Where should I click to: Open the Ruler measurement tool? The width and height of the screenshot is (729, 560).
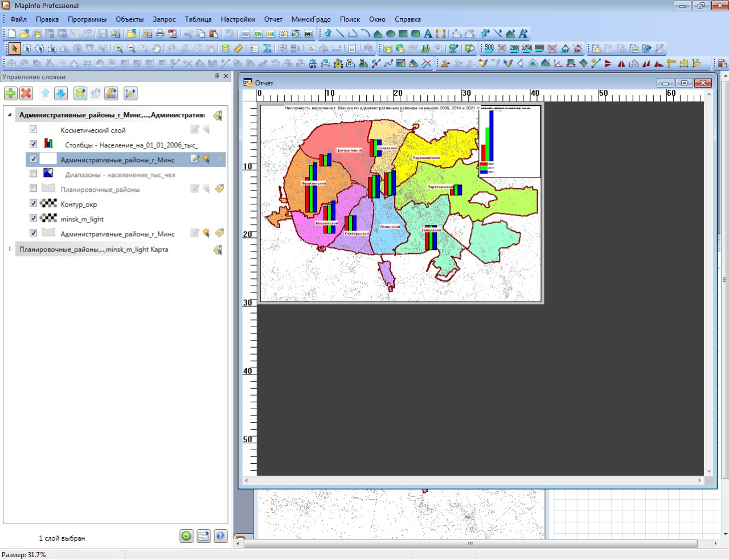pos(239,48)
